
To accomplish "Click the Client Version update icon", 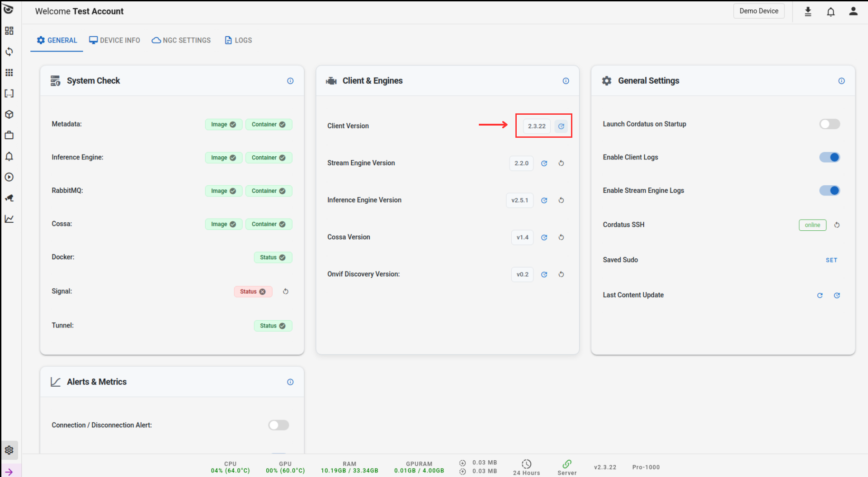I will (561, 126).
